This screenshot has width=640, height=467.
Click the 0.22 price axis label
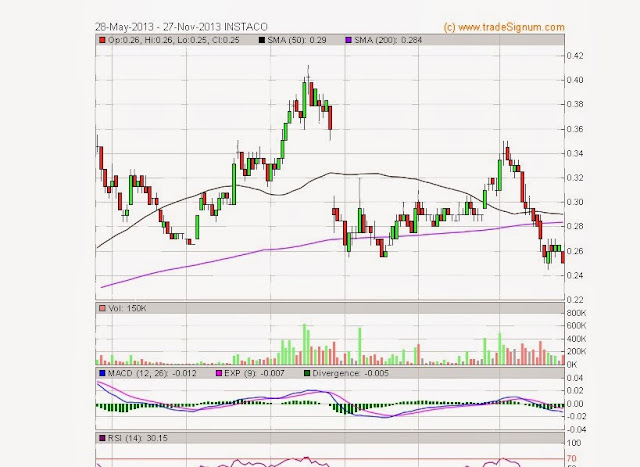575,300
